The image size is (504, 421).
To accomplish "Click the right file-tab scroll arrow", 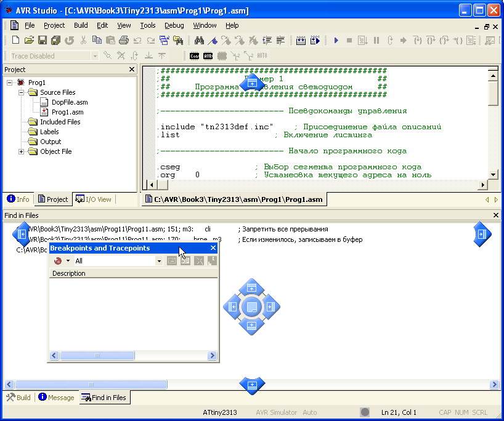I will [496, 199].
